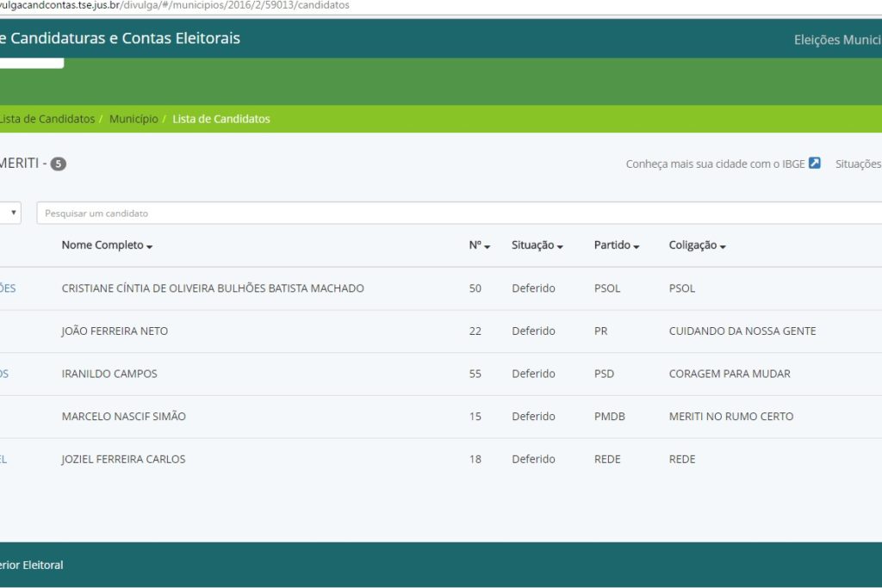
Task: Click the Eleições Municipais header text
Action: coord(837,40)
